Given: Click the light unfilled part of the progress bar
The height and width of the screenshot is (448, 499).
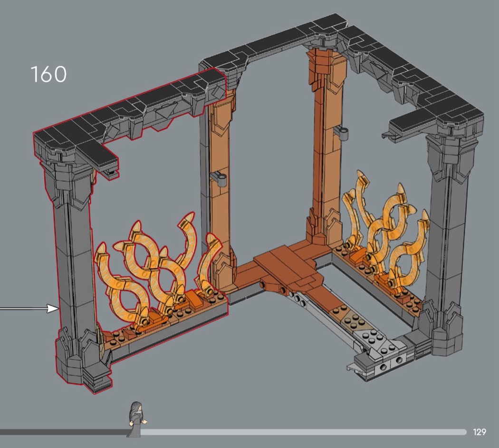Looking at the screenshot, I should click(x=304, y=432).
